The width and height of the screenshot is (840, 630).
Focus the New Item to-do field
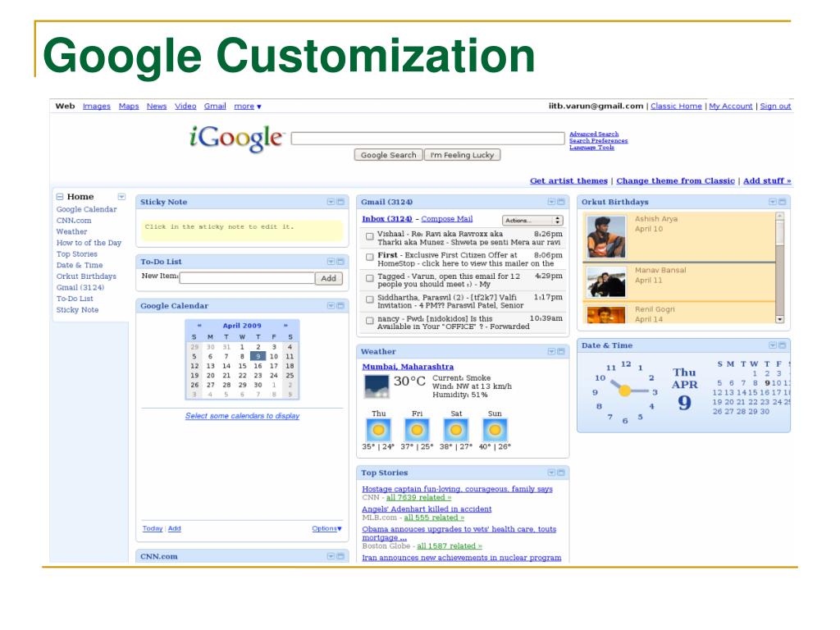(248, 277)
